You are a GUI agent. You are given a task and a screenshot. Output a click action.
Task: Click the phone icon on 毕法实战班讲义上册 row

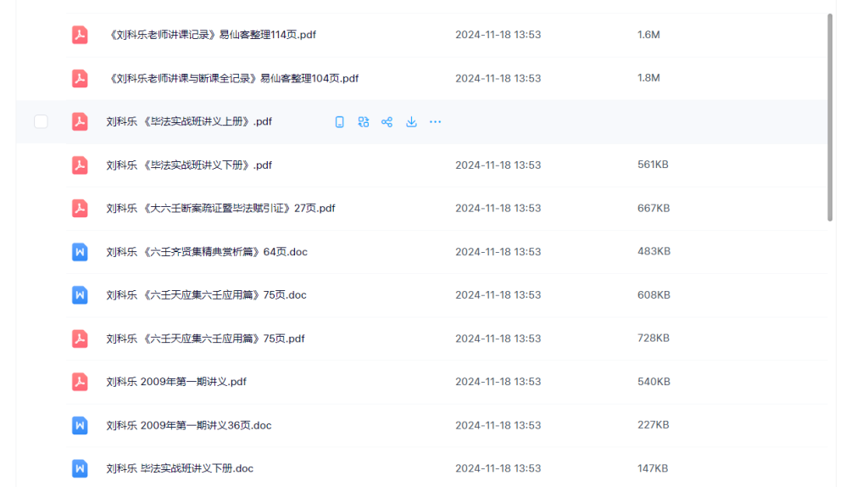339,122
